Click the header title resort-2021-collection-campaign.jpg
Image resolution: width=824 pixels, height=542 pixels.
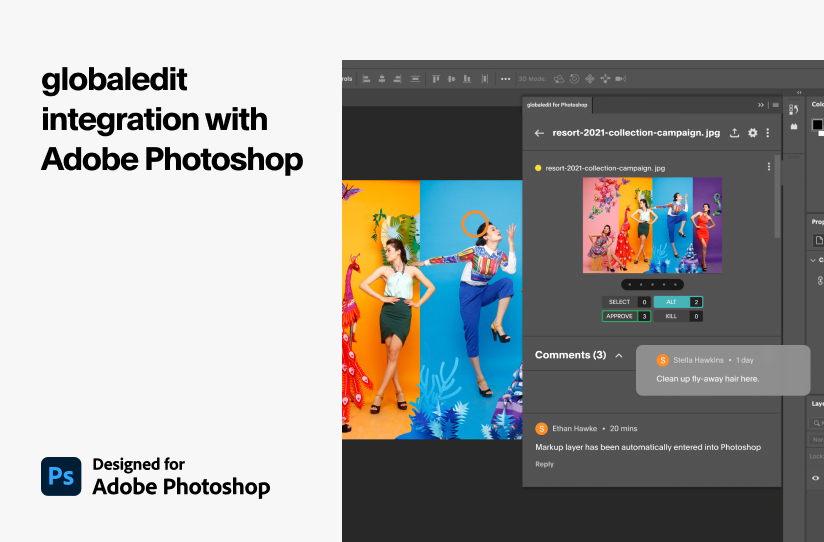(636, 133)
